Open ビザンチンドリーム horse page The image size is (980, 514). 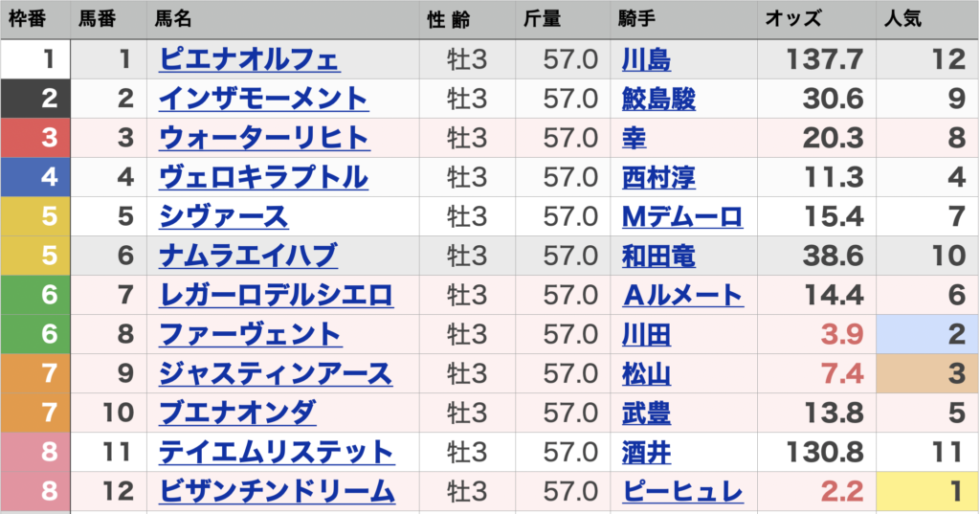[277, 491]
